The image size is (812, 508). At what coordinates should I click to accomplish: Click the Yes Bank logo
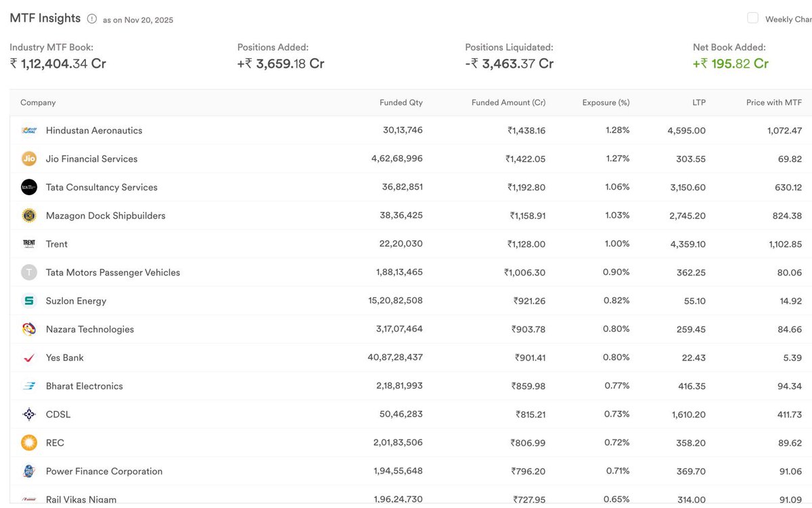(x=29, y=358)
